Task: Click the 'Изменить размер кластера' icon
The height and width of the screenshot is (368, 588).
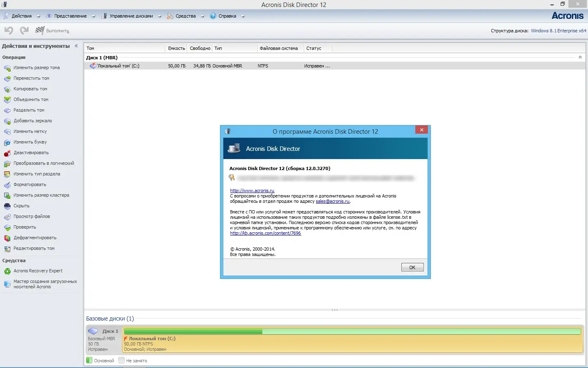Action: [x=7, y=195]
